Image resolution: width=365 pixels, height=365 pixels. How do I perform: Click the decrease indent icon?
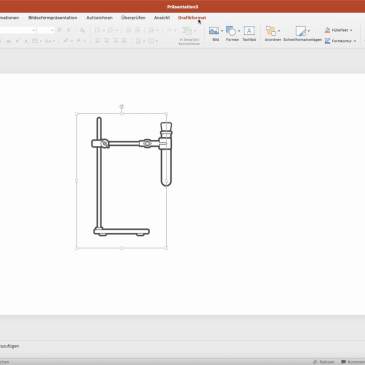[128, 30]
